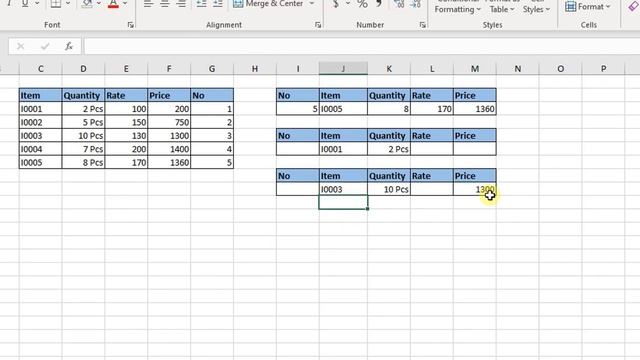
Task: Open the fill color dropdown arrow
Action: pos(99,4)
